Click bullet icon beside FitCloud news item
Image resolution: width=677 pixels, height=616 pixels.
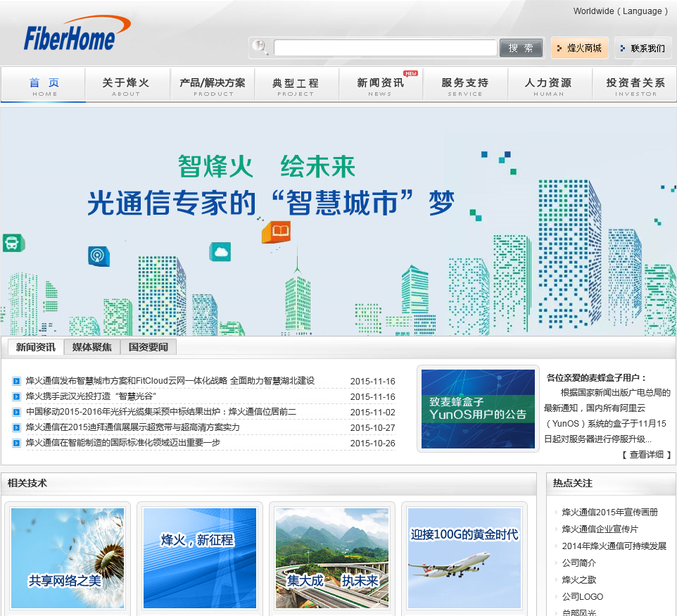click(x=16, y=381)
